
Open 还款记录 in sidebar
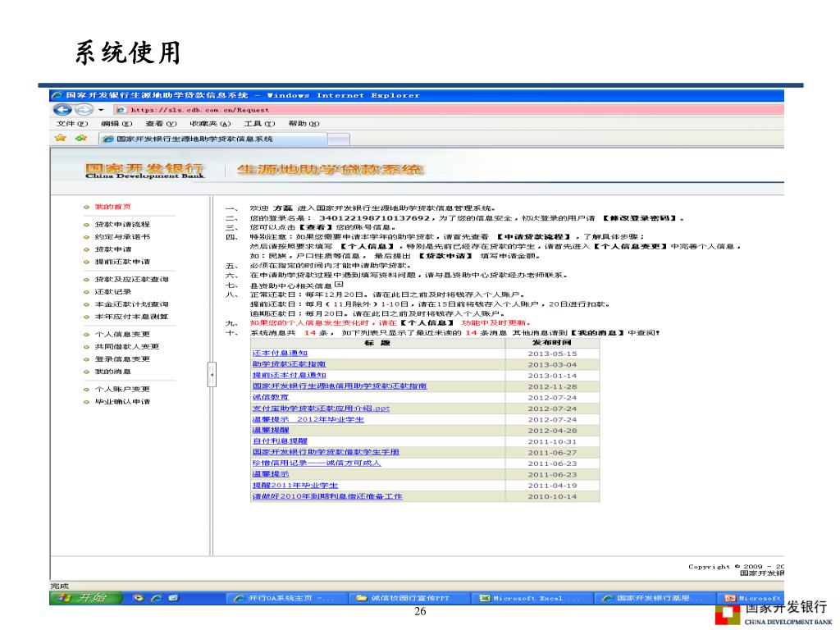[113, 292]
